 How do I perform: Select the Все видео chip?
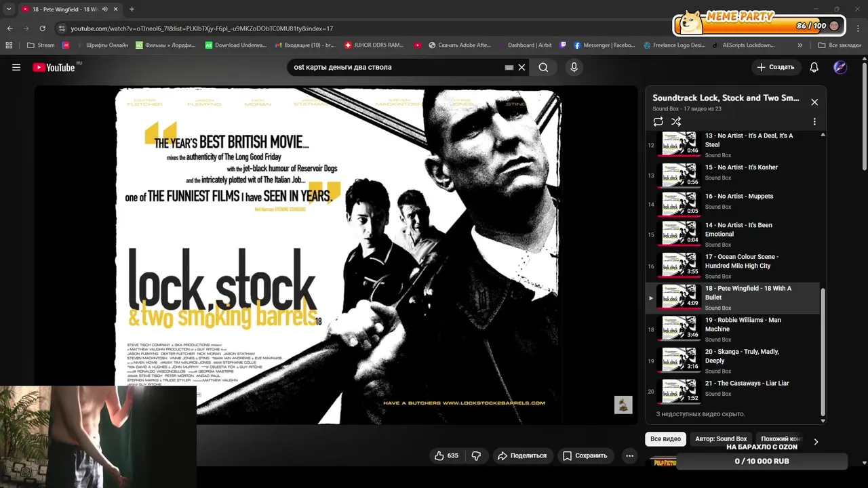coord(665,439)
